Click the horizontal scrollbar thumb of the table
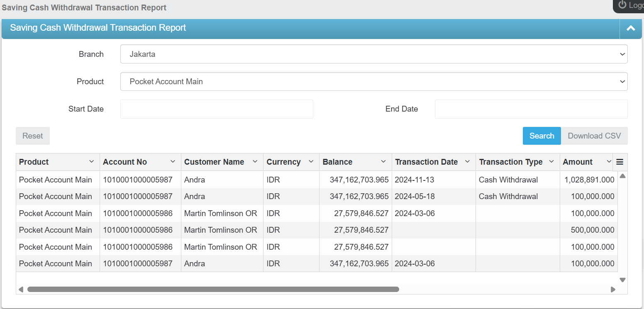The image size is (644, 309). tap(213, 290)
